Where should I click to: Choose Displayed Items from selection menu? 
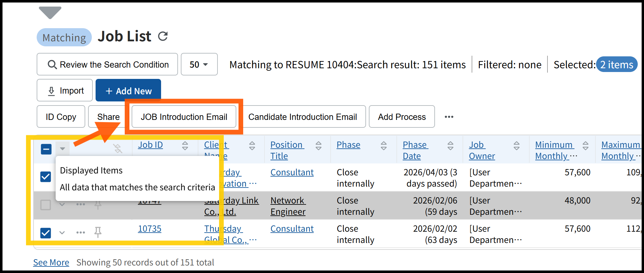(x=91, y=170)
